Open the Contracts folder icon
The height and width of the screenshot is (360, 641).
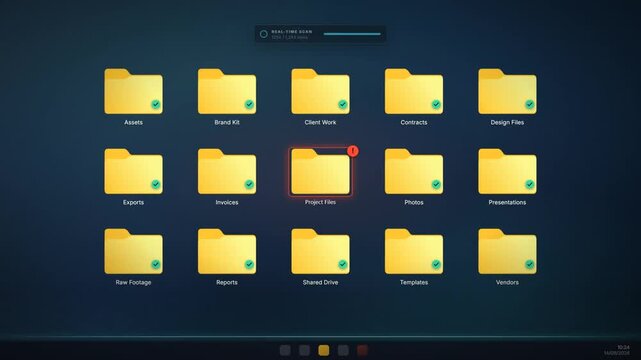pos(414,91)
